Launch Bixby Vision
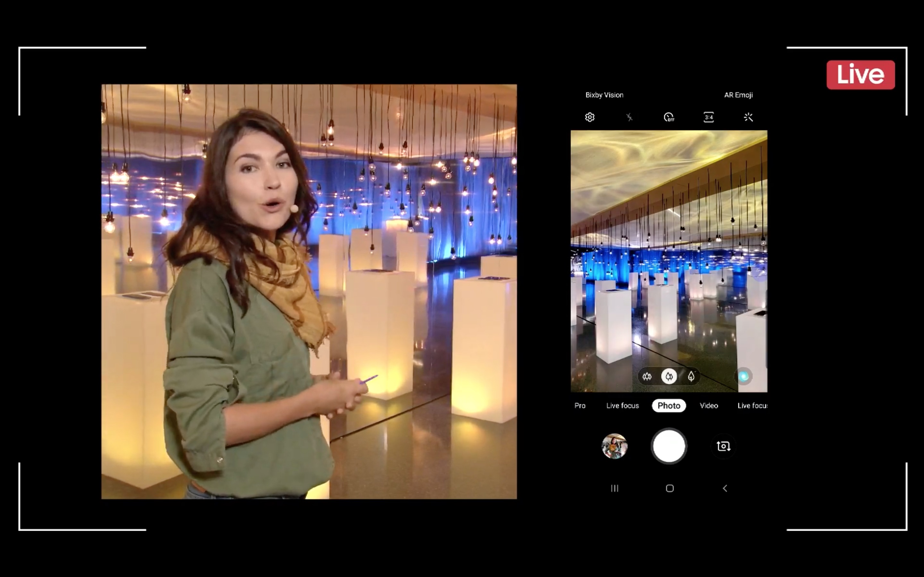 pyautogui.click(x=604, y=95)
